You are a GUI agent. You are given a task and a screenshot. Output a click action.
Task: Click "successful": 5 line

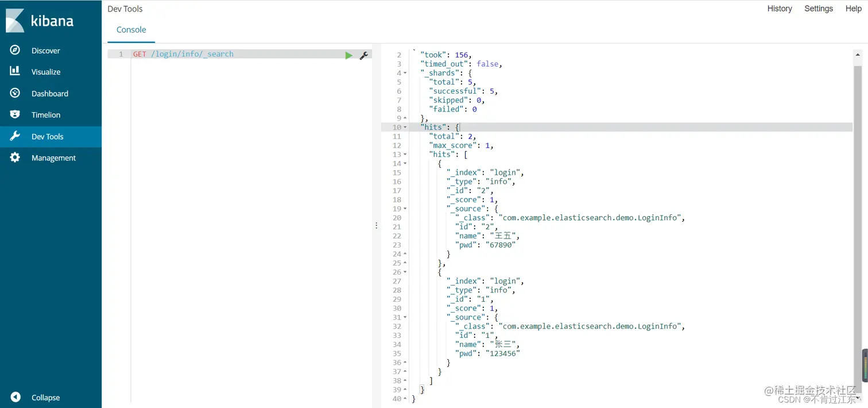click(463, 91)
